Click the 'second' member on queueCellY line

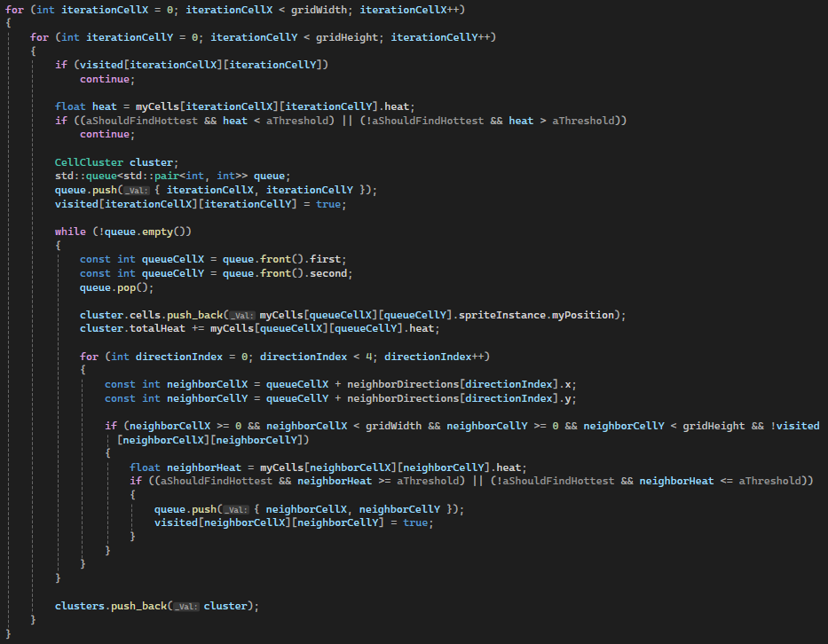[x=328, y=273]
